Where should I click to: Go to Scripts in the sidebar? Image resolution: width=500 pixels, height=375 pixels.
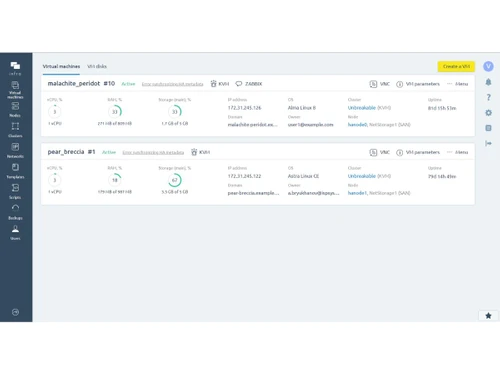[15, 192]
